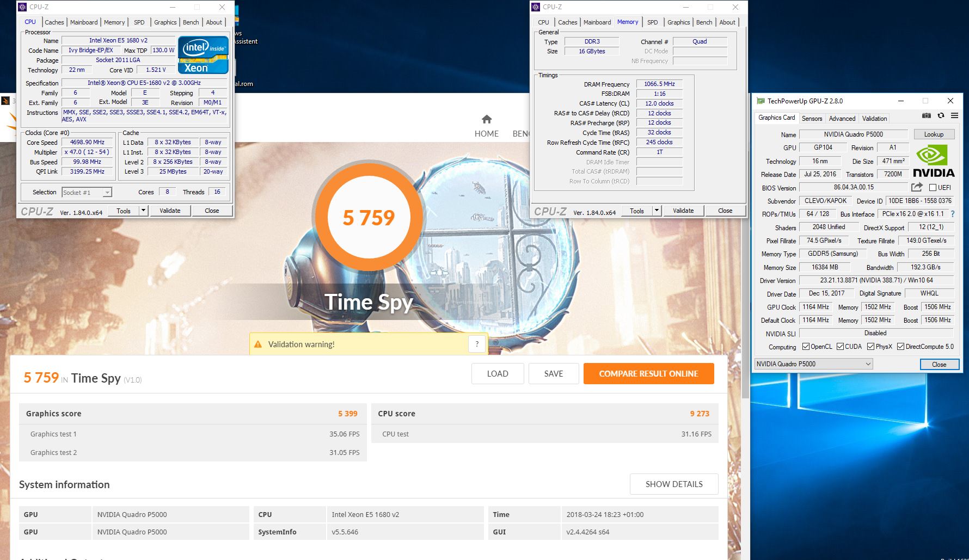
Task: Click the GPU-Z title bar app icon
Action: [x=761, y=101]
